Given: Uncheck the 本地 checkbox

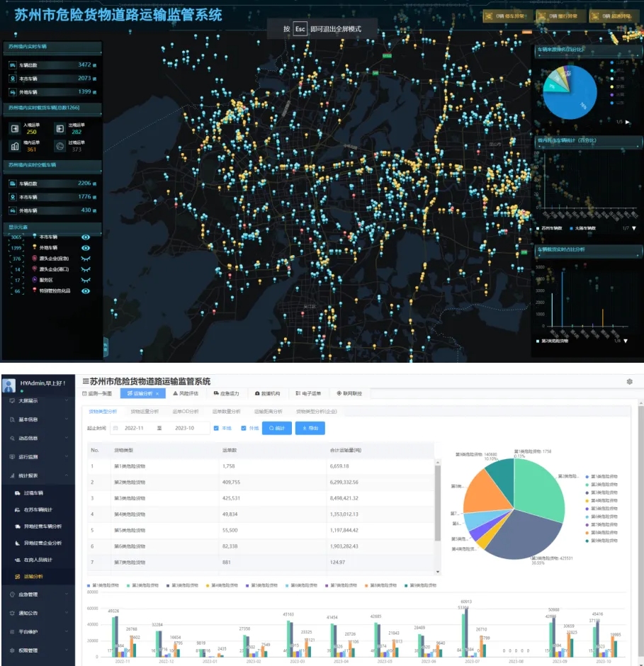Looking at the screenshot, I should 216,428.
